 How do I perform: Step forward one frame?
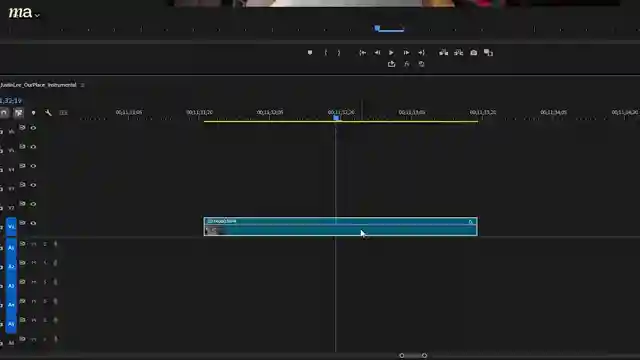pyautogui.click(x=406, y=53)
